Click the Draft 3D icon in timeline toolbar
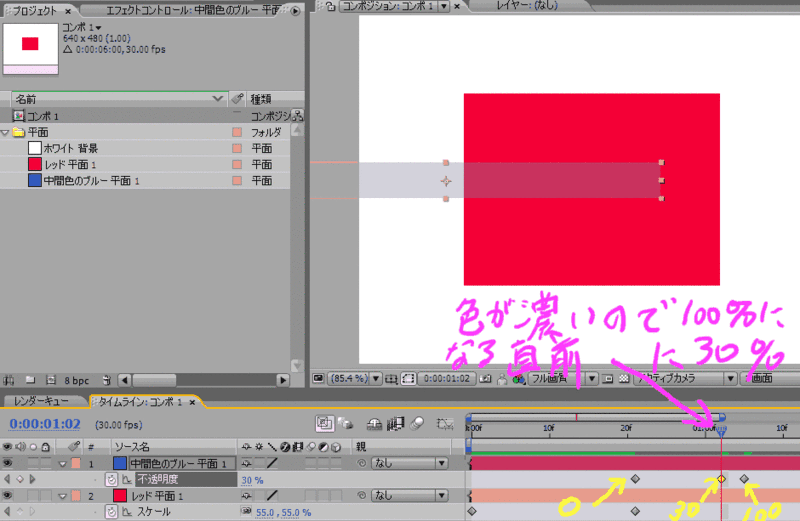Viewport: 800px width, 521px height. click(347, 424)
